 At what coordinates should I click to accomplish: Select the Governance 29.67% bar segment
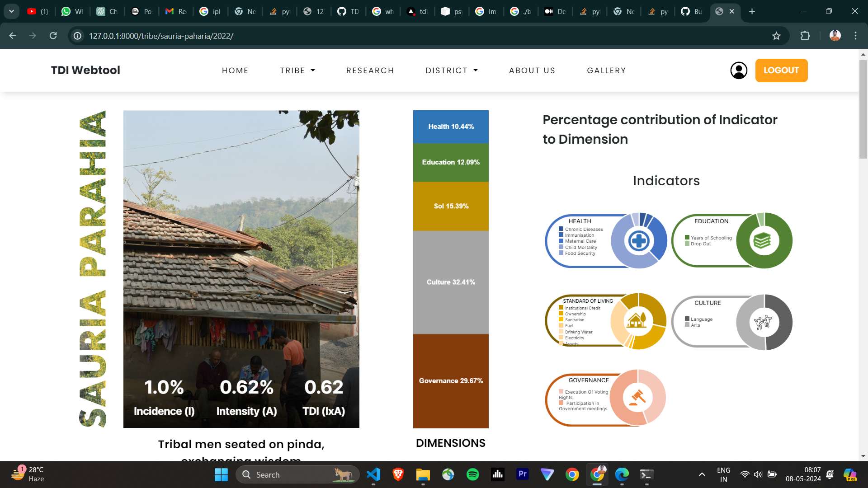coord(451,381)
